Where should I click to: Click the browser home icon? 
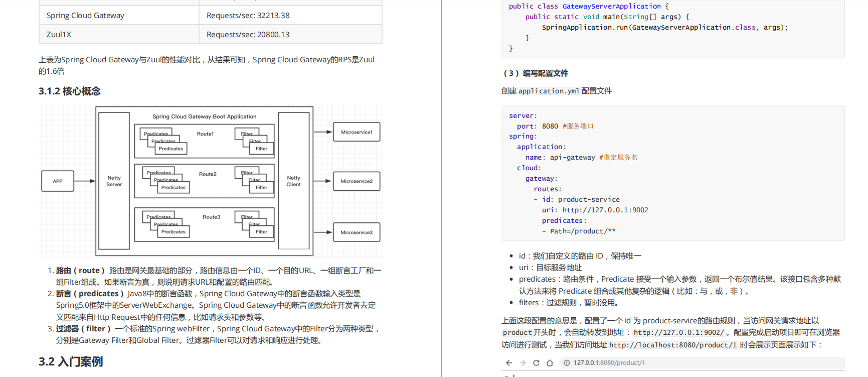550,363
